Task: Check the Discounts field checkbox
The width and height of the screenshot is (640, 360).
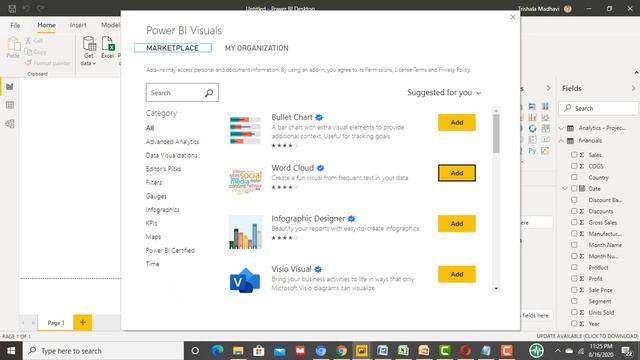Action: click(574, 211)
